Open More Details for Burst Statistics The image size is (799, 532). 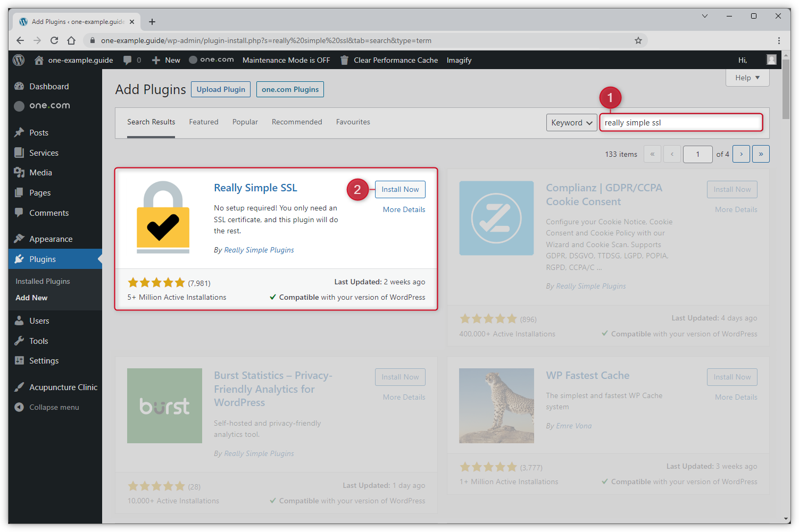coord(404,397)
